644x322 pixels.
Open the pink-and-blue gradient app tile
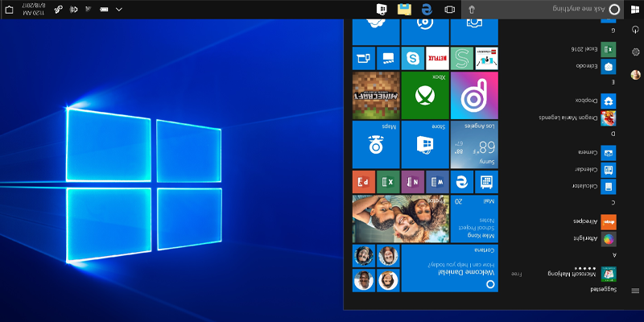[474, 95]
